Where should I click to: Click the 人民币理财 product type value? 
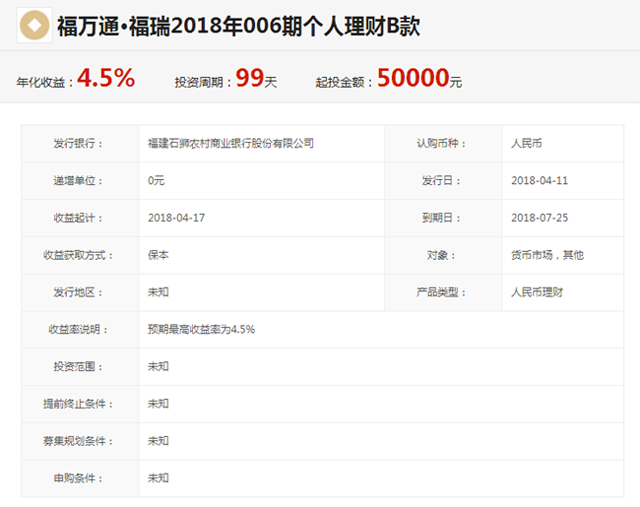click(x=537, y=292)
